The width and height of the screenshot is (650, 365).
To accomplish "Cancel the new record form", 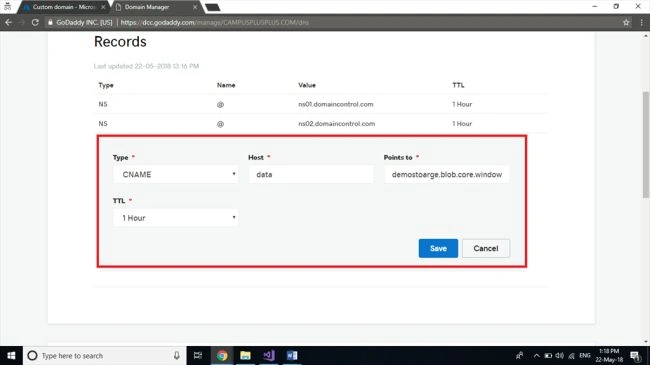I will click(x=486, y=248).
